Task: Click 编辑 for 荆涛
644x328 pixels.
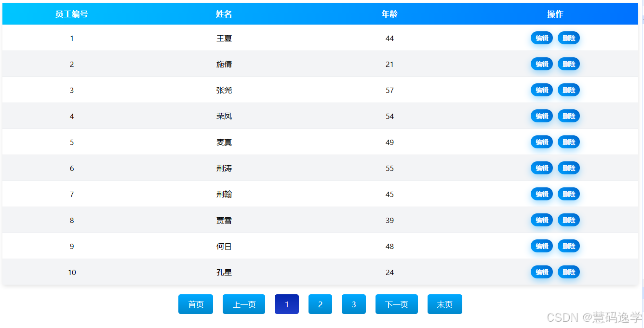Action: (542, 168)
